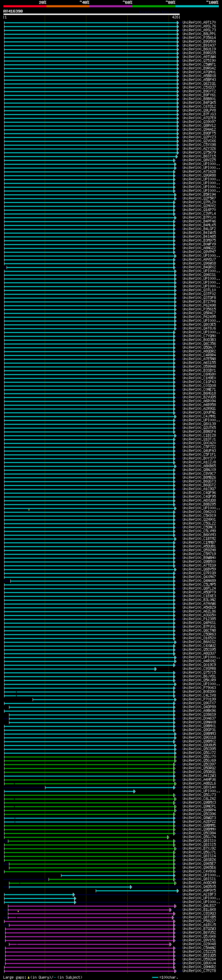Open hit UniRef100_B9GMX4
The width and height of the screenshot is (222, 980).
pyautogui.click(x=199, y=41)
